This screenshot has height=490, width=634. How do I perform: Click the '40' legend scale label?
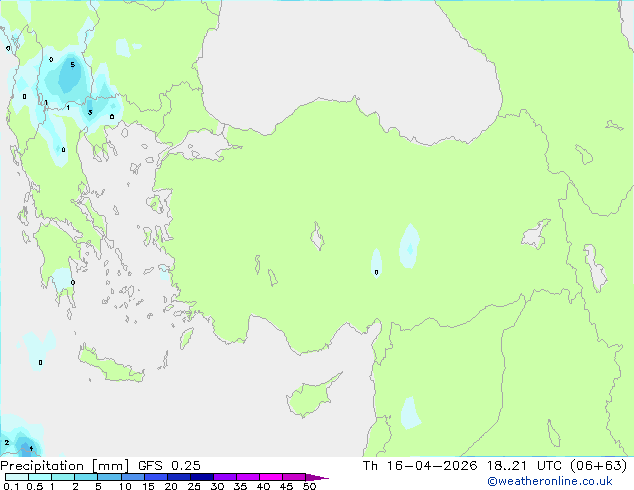point(263,486)
